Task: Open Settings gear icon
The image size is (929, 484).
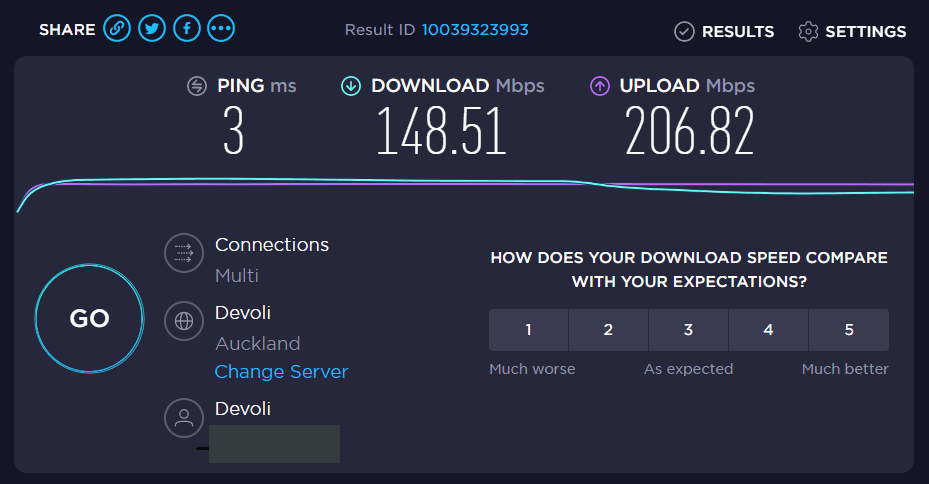Action: tap(808, 31)
